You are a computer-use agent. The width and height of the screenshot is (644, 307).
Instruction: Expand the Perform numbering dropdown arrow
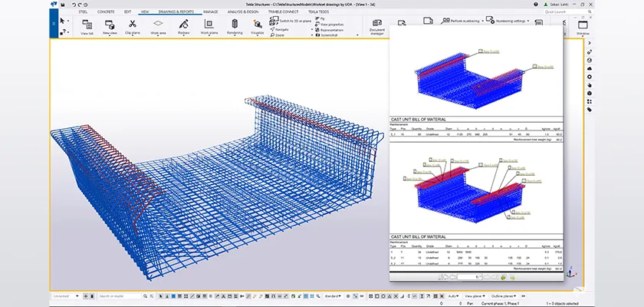click(x=482, y=21)
